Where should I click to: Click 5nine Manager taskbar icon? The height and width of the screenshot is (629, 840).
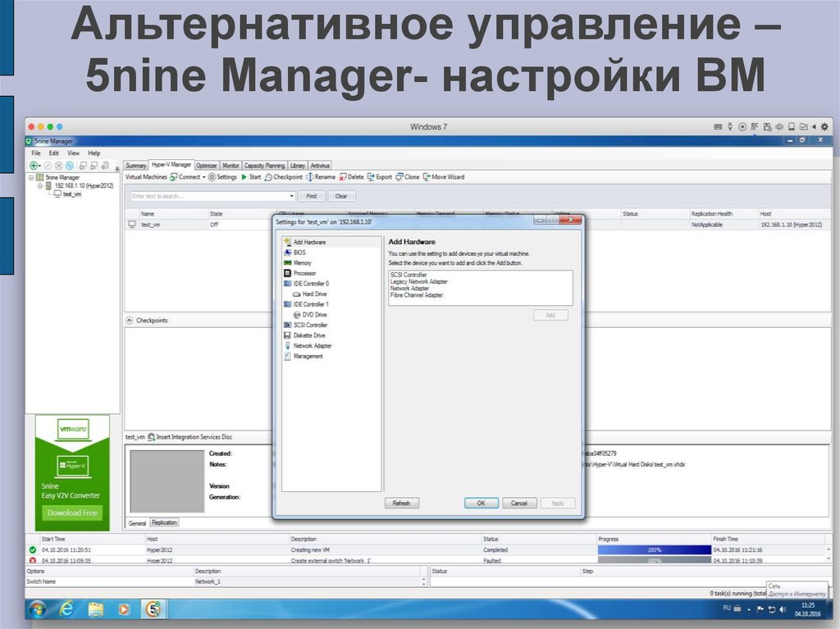153,608
